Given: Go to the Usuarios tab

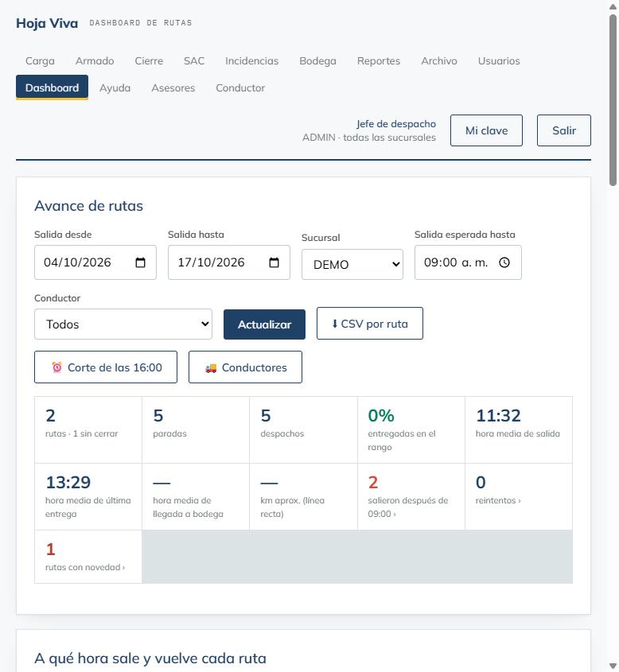Looking at the screenshot, I should (499, 61).
